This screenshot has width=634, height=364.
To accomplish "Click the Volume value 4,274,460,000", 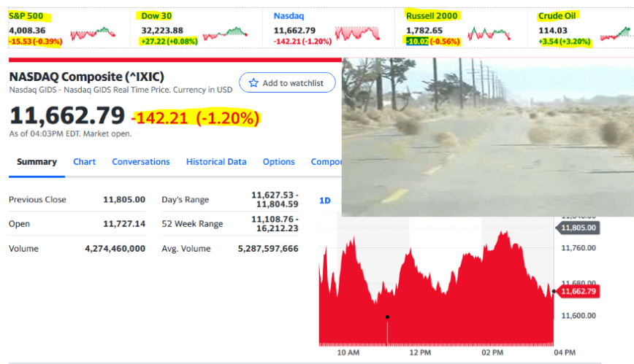I will [115, 249].
